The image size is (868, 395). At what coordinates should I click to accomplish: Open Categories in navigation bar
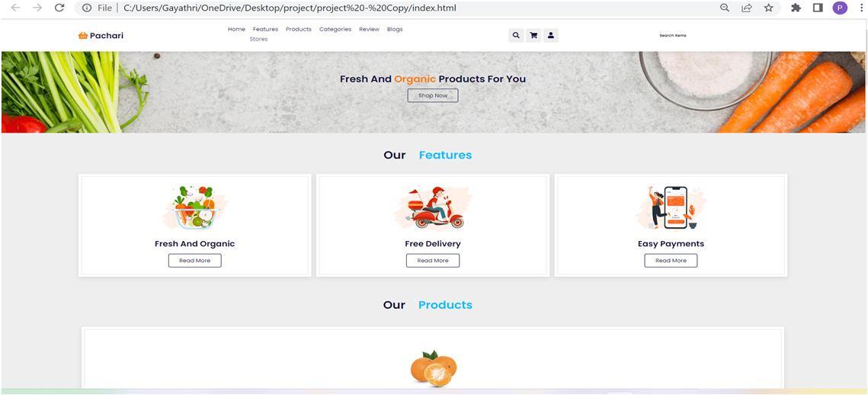(x=335, y=30)
